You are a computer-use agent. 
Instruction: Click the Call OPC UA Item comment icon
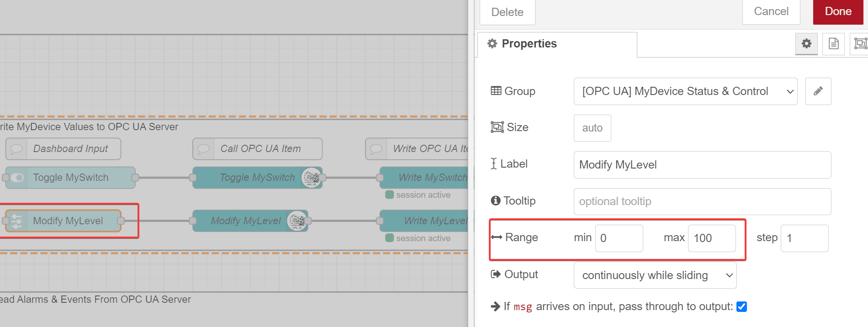pyautogui.click(x=203, y=149)
